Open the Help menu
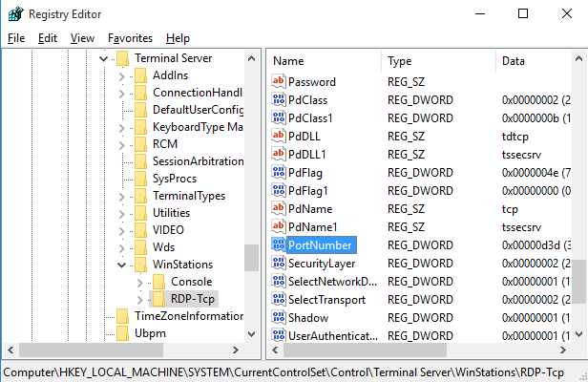Image resolution: width=588 pixels, height=382 pixels. click(178, 38)
